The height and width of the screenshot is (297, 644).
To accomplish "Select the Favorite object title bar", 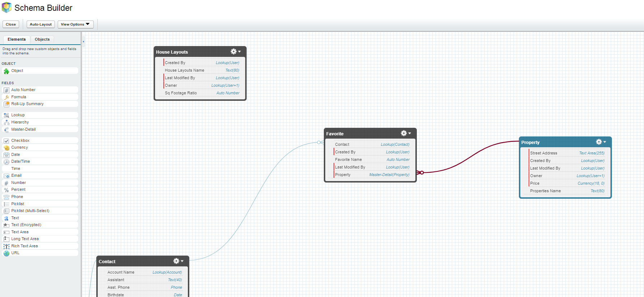I will [x=370, y=134].
